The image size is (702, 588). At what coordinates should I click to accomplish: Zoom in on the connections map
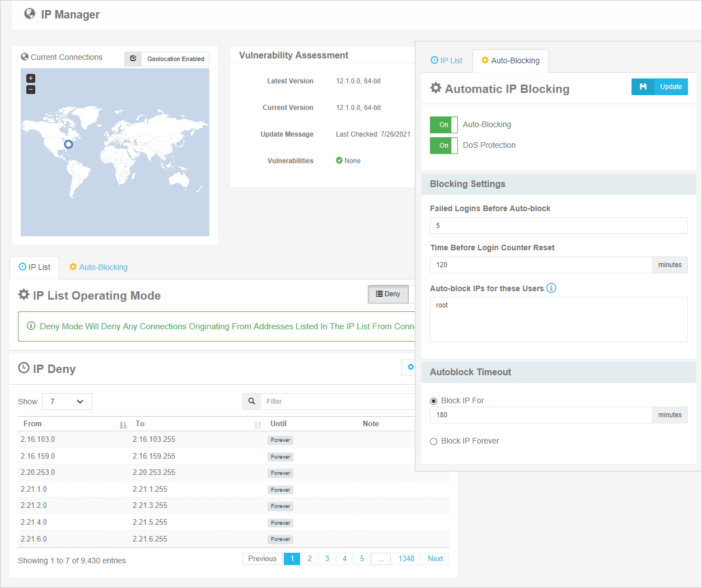point(31,78)
